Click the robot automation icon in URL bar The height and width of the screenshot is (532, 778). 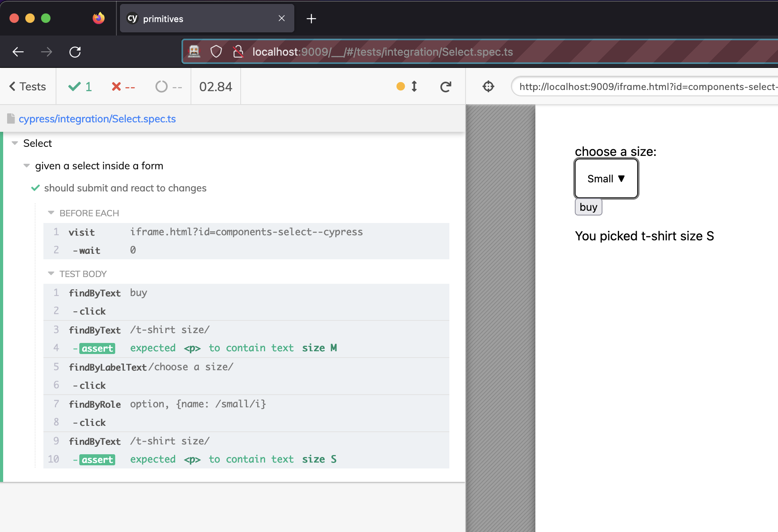tap(194, 52)
